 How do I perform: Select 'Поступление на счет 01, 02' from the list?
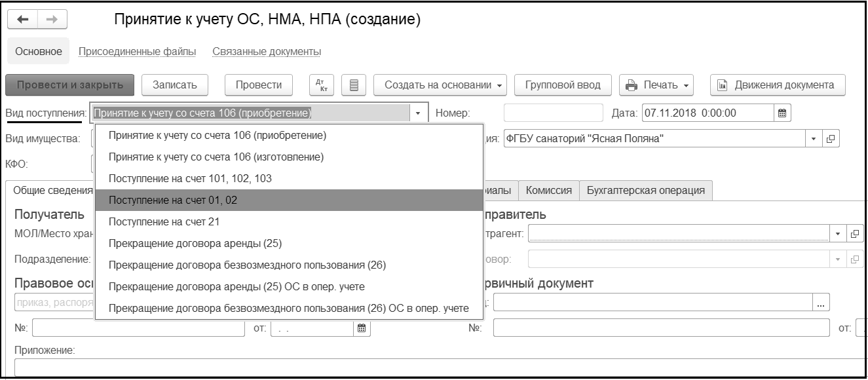tap(173, 200)
